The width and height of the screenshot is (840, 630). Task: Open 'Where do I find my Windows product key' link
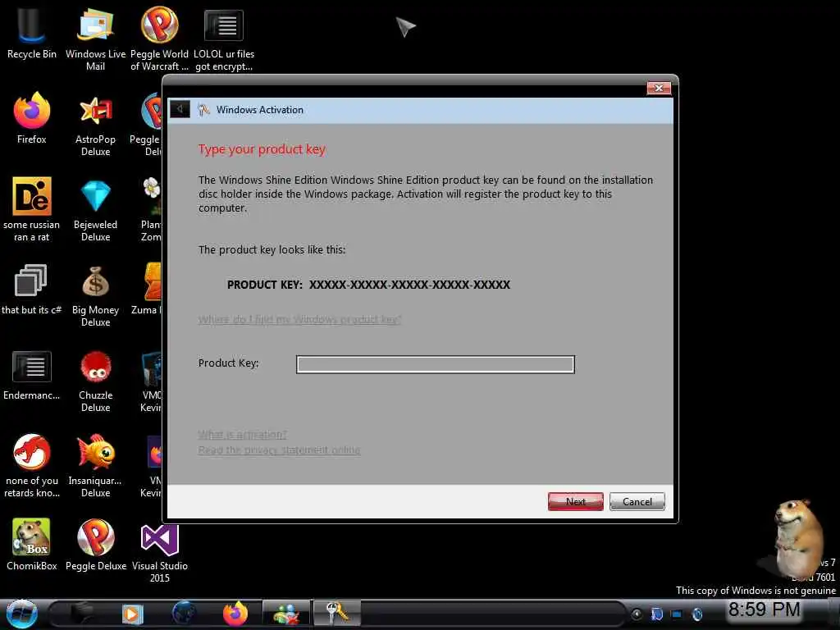coord(299,320)
